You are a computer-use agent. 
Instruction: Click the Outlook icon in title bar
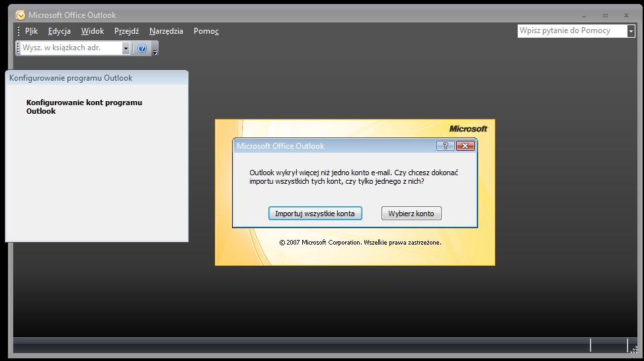click(x=20, y=15)
